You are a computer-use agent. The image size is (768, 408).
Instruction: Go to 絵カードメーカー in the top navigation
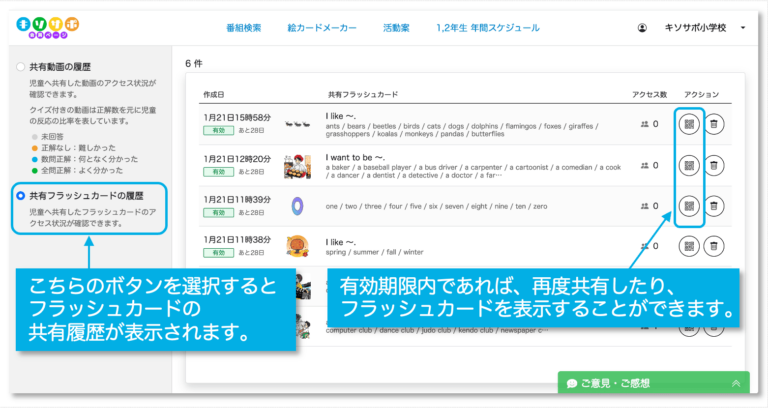(x=322, y=28)
